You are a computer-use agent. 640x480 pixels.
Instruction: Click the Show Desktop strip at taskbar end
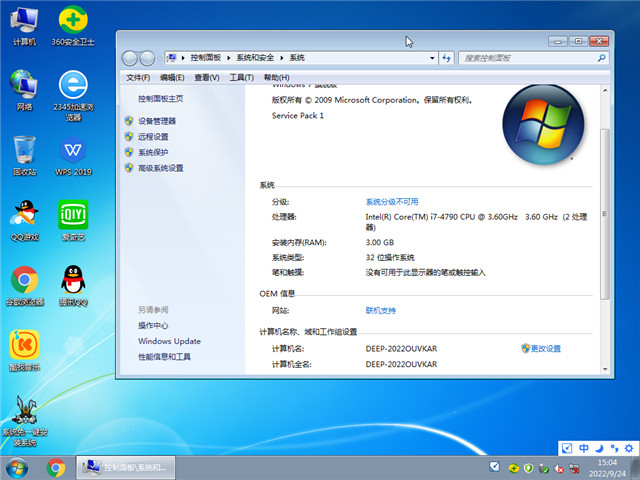[636, 468]
